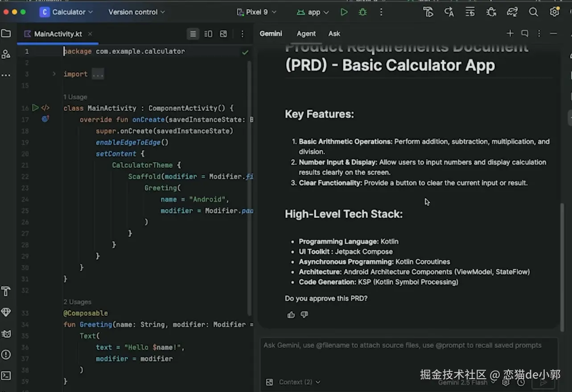Open the Logcat cat icon
The image size is (572, 392).
coord(6,334)
